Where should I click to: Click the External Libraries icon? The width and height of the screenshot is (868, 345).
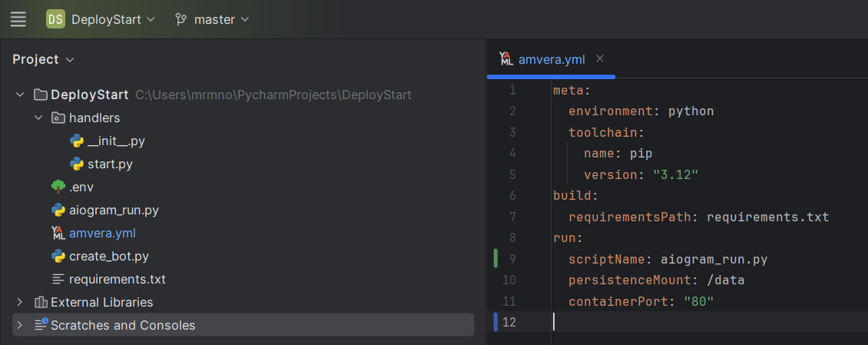pyautogui.click(x=41, y=302)
